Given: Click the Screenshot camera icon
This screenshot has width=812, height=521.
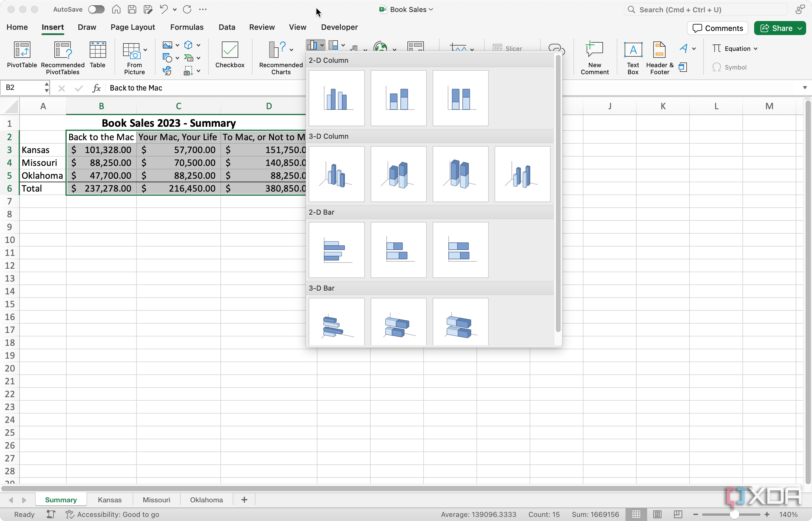Looking at the screenshot, I should [x=188, y=71].
